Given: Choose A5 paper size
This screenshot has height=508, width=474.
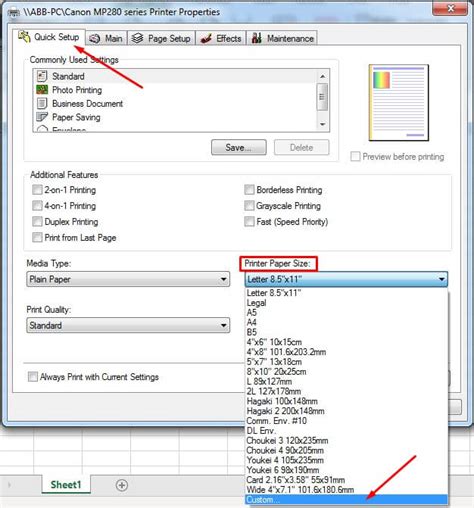Looking at the screenshot, I should [x=346, y=312].
